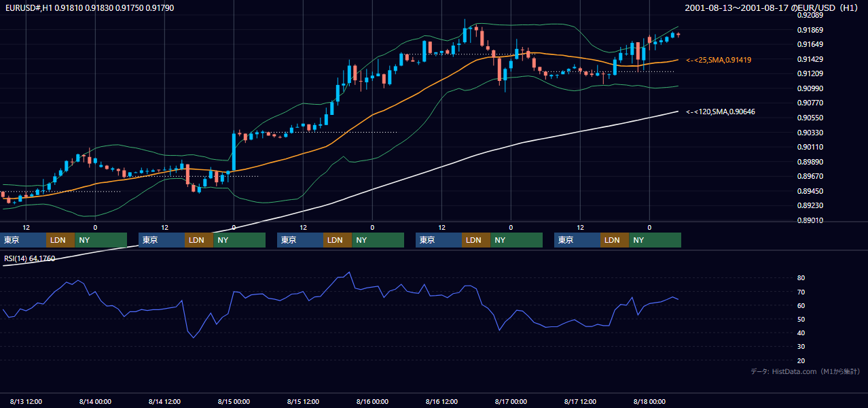Viewport: 868px width, 408px height.
Task: Click the 8/17 12:00 date label
Action: pos(581,401)
